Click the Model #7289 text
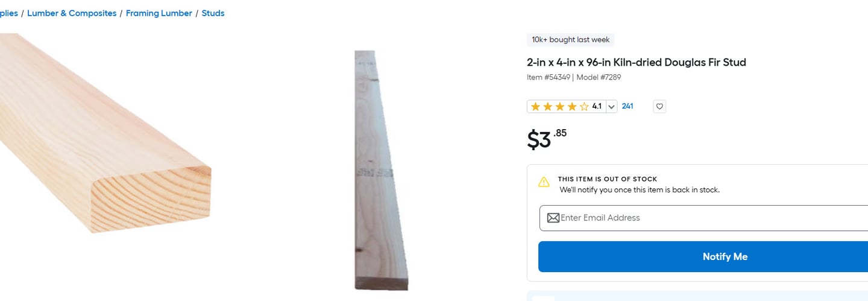 point(599,77)
